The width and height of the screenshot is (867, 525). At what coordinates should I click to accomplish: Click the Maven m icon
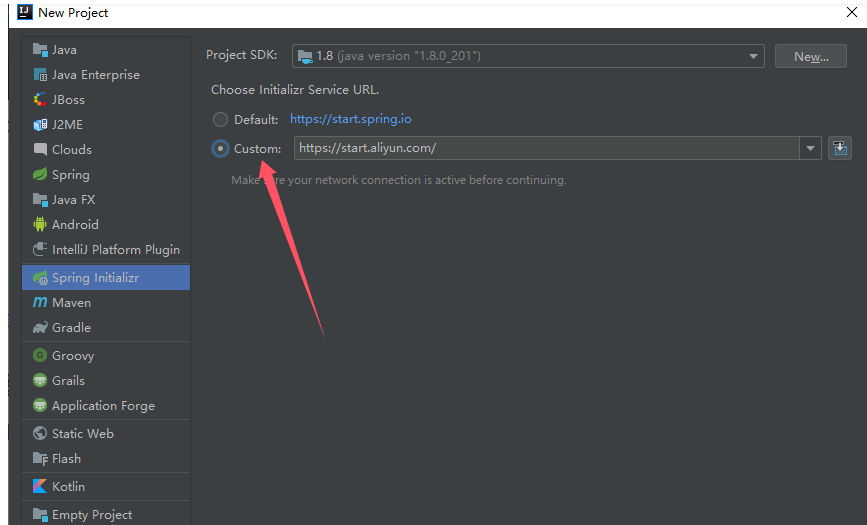tap(40, 302)
